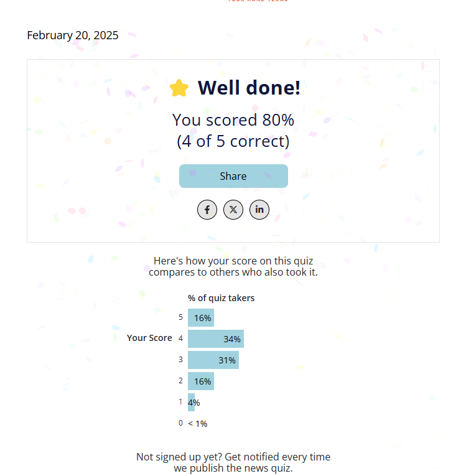
Task: Select the 31% bar for score 3
Action: [213, 360]
